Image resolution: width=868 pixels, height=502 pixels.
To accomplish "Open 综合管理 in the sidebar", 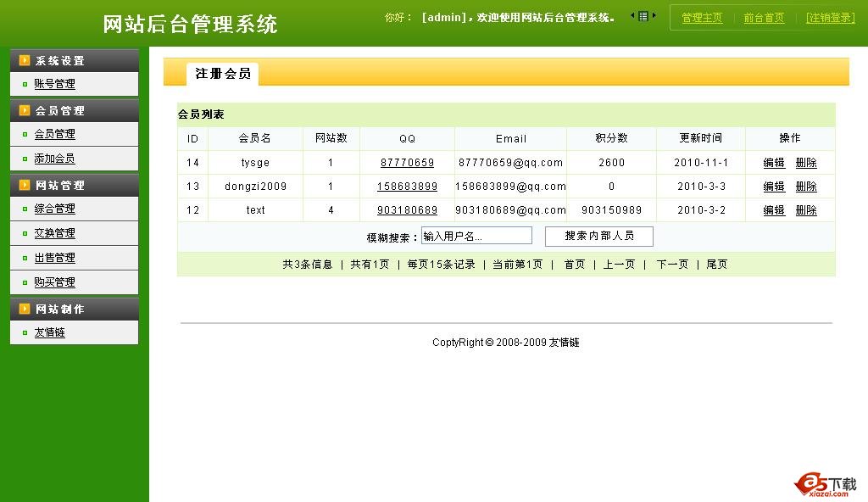I will (54, 209).
